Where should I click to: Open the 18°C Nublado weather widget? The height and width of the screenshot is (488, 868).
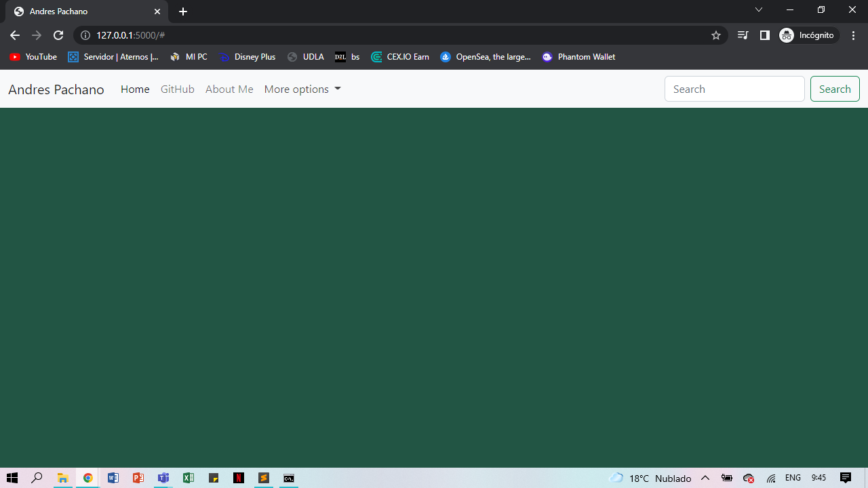tap(650, 478)
